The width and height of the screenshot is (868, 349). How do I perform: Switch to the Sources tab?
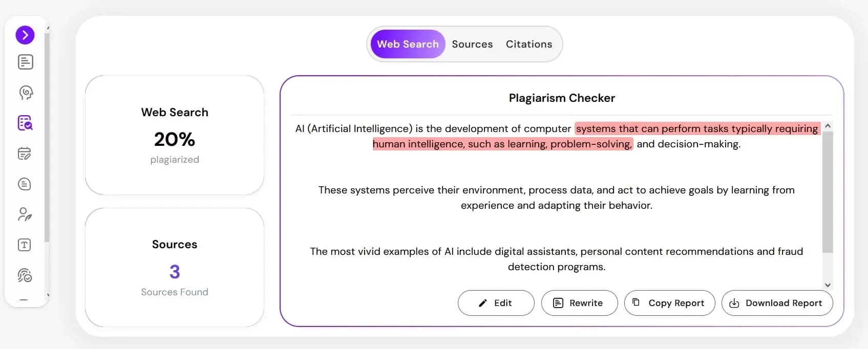point(472,44)
